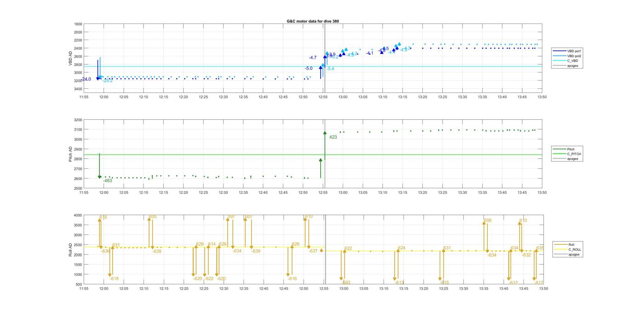Click the "VBD AD" y-axis label
The height and width of the screenshot is (319, 644).
(70, 58)
